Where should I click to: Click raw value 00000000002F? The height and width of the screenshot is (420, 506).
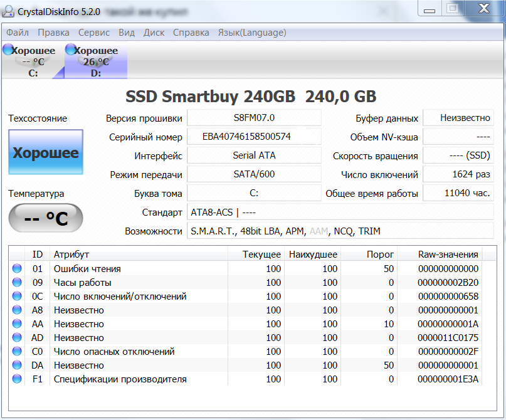tap(448, 352)
